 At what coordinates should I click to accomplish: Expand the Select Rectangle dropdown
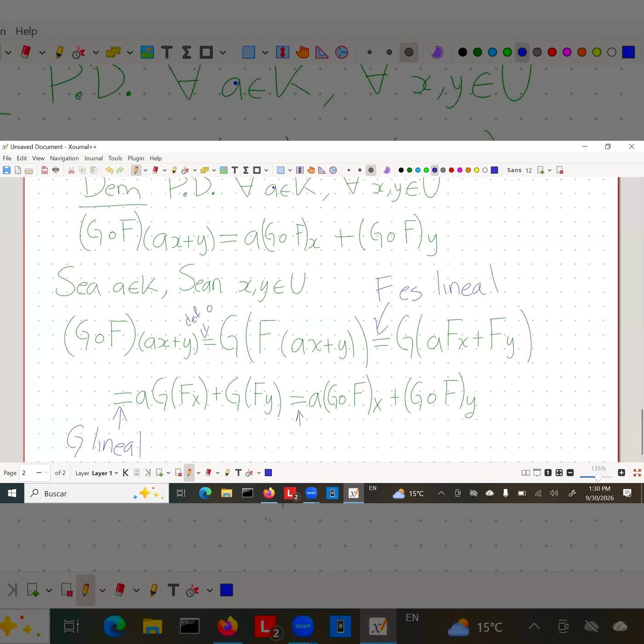click(x=290, y=170)
